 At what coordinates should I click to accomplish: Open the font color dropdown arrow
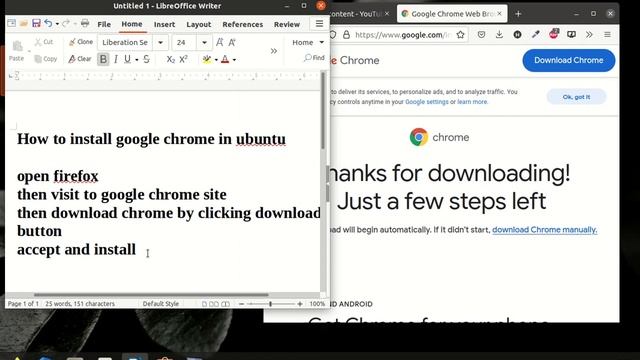coord(234,60)
